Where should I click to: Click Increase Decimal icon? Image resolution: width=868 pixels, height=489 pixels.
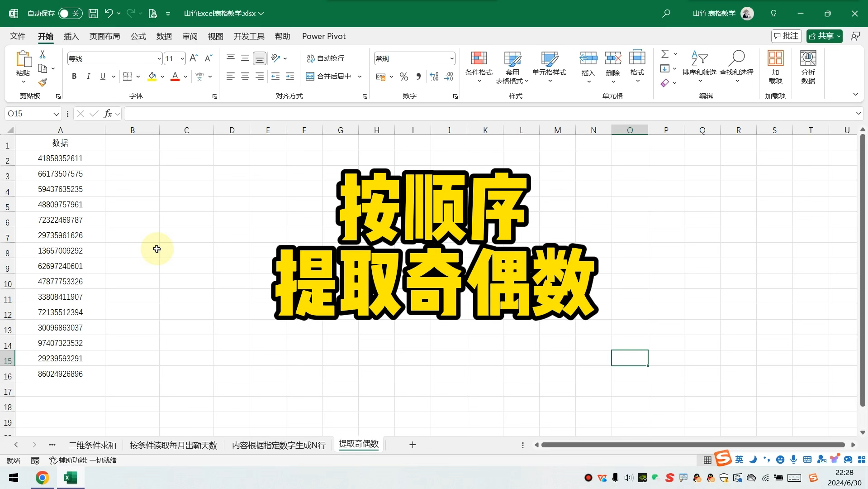click(x=434, y=77)
